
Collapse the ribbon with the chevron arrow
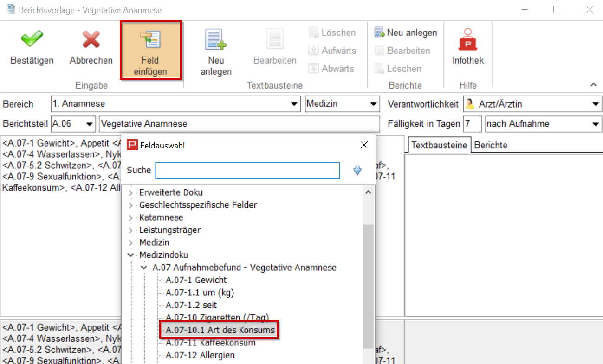[x=593, y=85]
